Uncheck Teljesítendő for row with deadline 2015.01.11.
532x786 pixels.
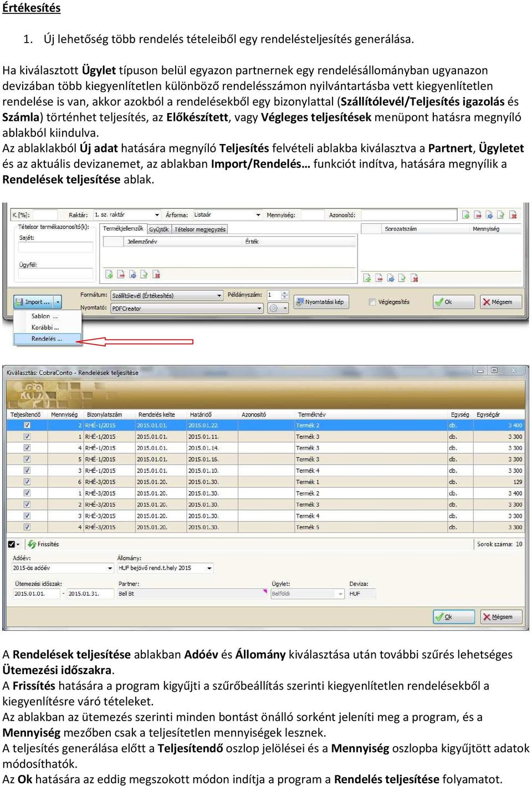pos(27,437)
